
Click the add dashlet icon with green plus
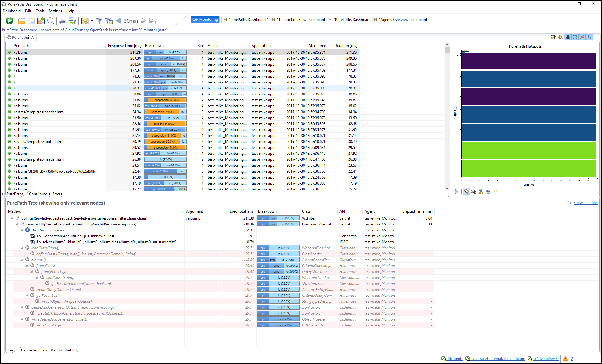coord(41,21)
